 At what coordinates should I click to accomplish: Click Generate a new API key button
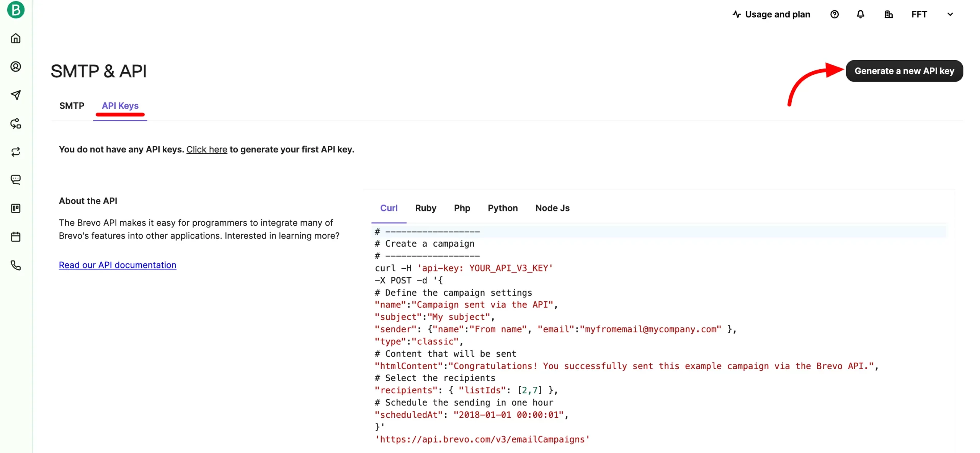tap(904, 71)
